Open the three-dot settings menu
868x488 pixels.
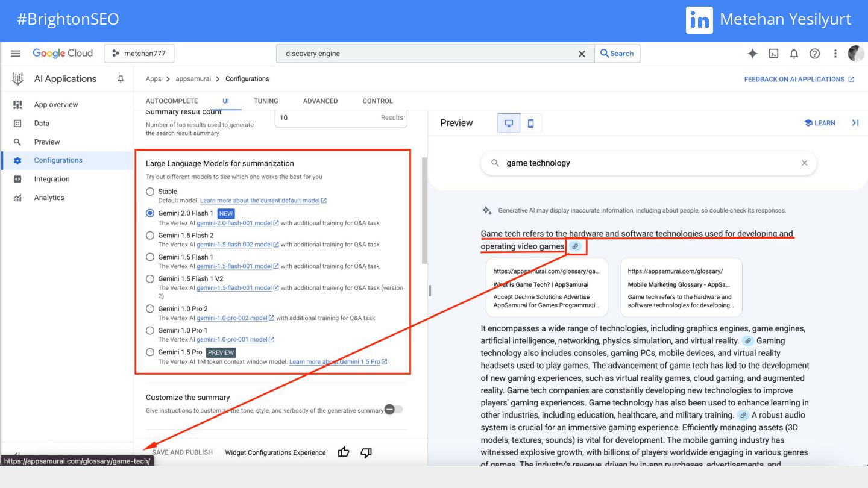coord(835,54)
